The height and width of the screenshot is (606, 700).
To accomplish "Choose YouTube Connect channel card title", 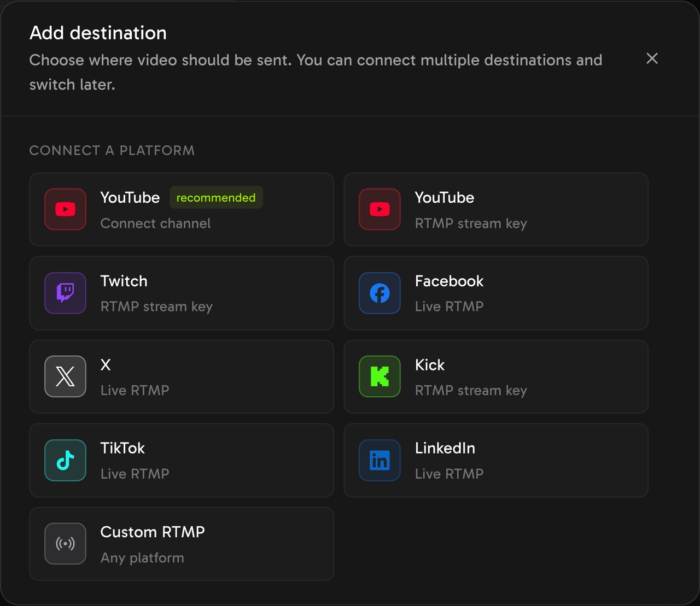I will (130, 197).
